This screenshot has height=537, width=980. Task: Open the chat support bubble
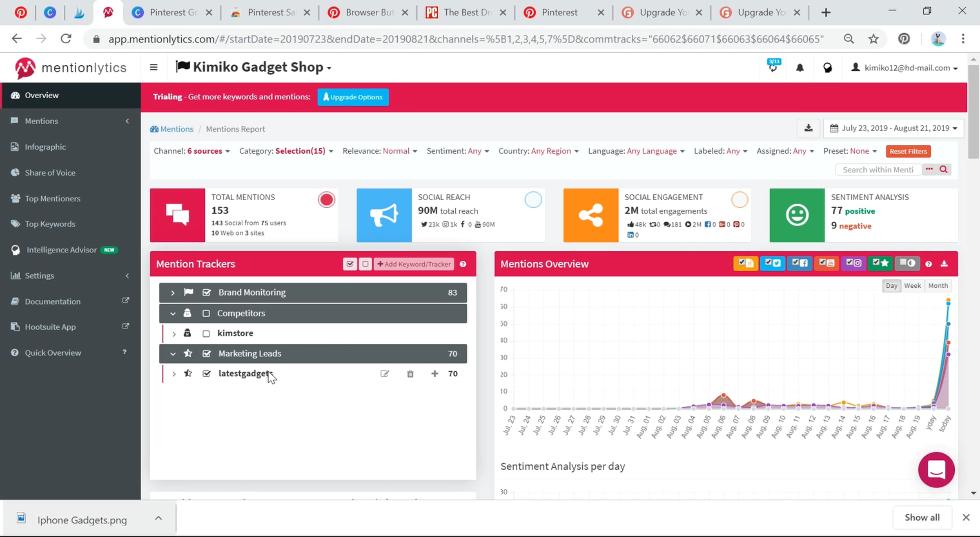pyautogui.click(x=936, y=469)
